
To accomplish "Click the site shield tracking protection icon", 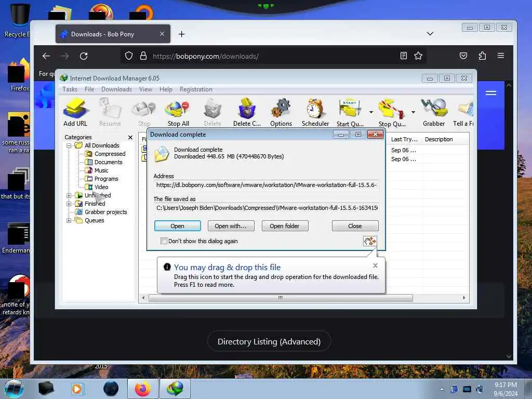I will coord(129,56).
